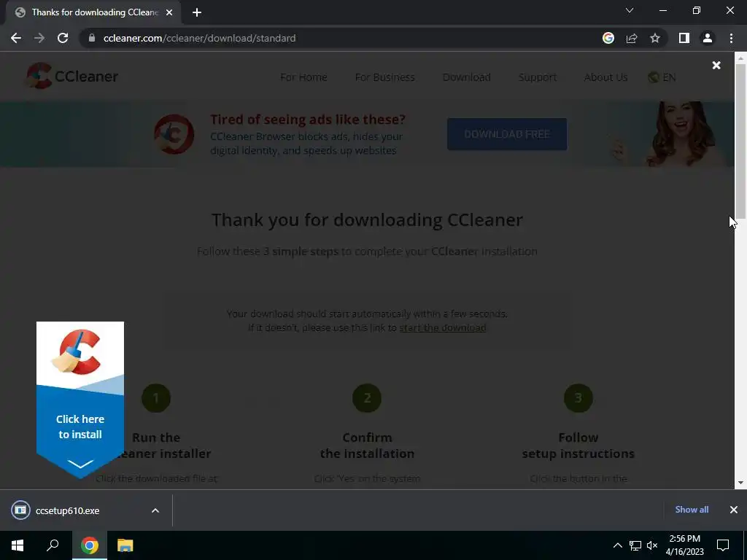
Task: Show hidden system tray icons
Action: click(x=617, y=545)
